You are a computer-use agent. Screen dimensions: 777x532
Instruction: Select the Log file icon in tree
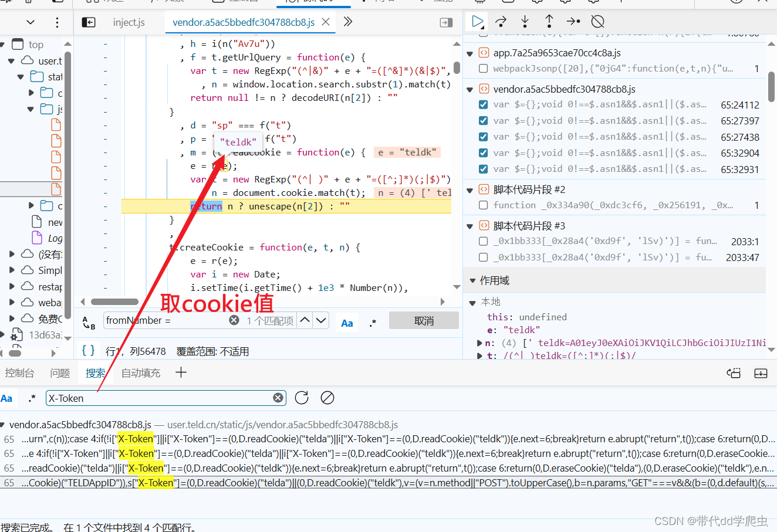tap(37, 238)
